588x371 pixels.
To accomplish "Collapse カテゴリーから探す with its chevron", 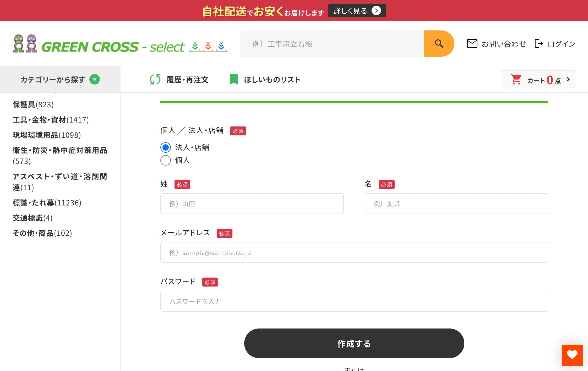I will 95,79.
